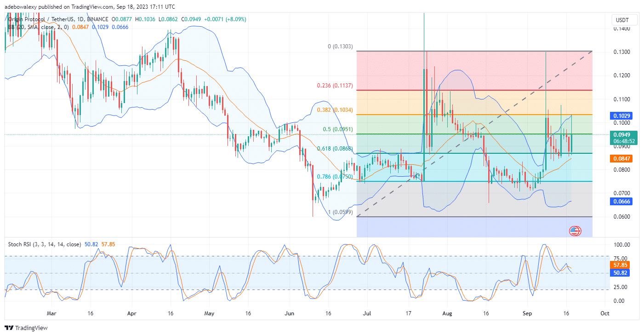
Task: Click the Fibonacci 1 (0.0599) level label
Action: click(x=340, y=212)
